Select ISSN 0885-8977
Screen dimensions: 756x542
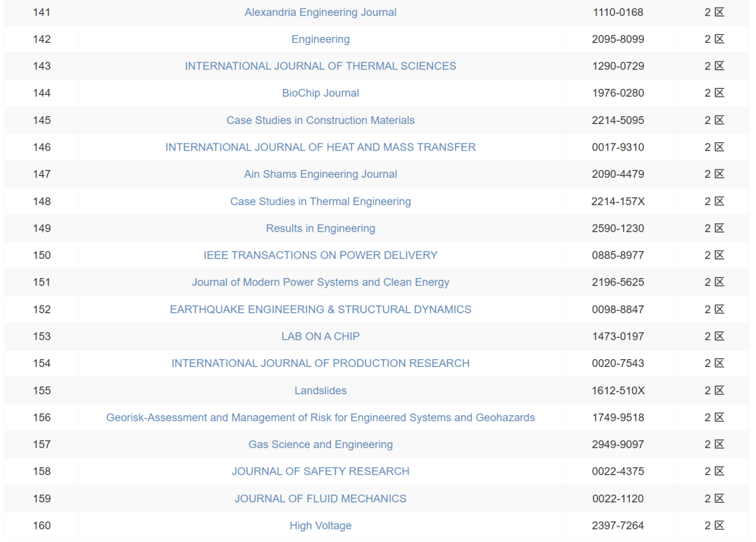tap(617, 255)
